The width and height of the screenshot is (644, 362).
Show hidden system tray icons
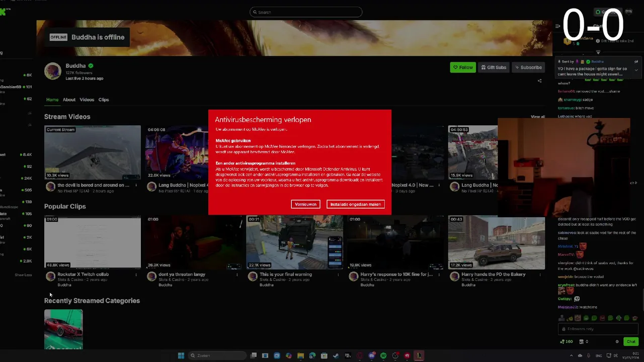tap(571, 356)
